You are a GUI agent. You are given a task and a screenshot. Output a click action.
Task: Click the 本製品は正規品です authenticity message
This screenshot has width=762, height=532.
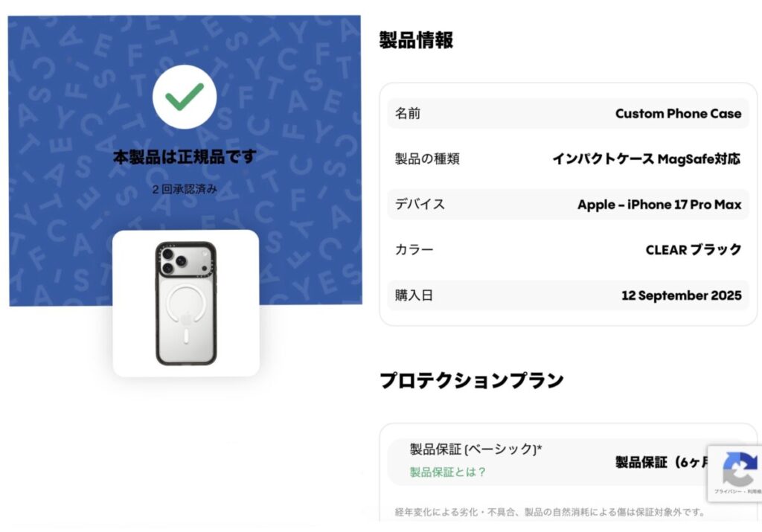(x=185, y=157)
